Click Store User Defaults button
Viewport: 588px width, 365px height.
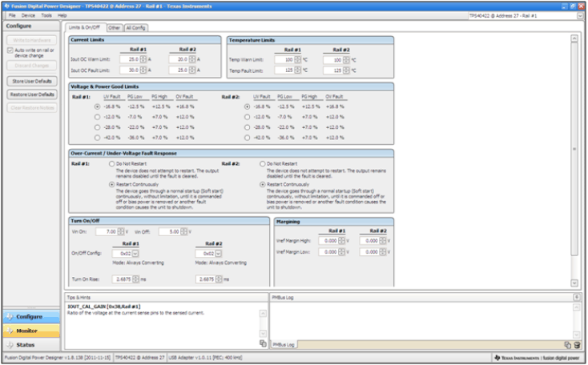click(32, 82)
